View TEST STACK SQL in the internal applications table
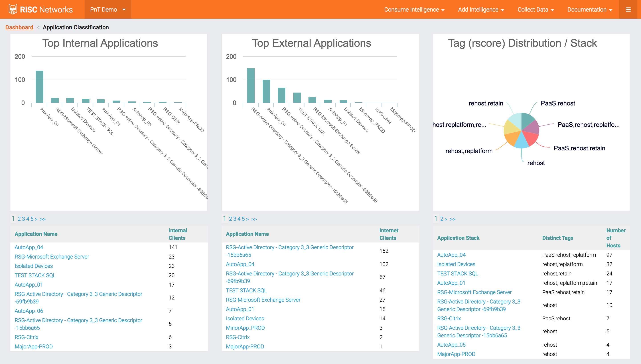The image size is (641, 364). [x=35, y=275]
